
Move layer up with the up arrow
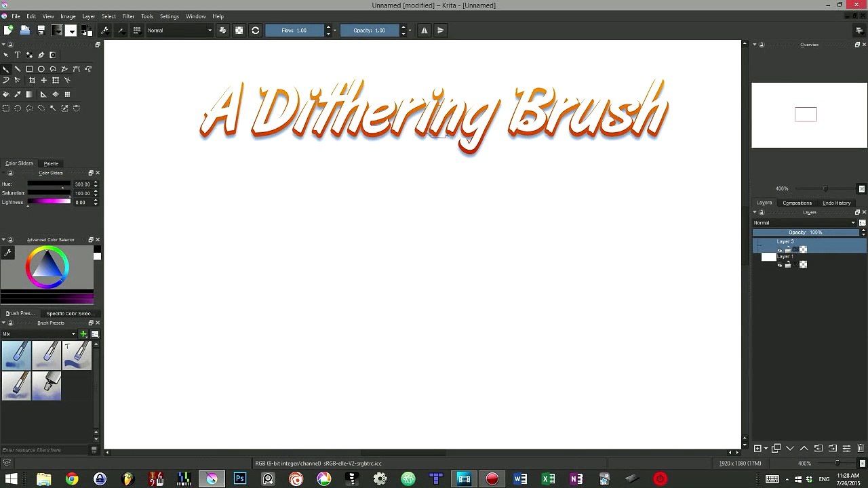point(804,448)
